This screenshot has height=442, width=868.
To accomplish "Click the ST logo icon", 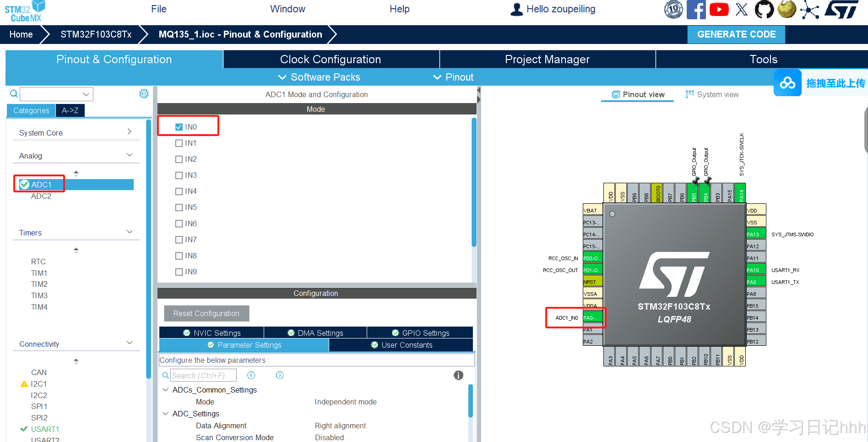I will coord(842,10).
